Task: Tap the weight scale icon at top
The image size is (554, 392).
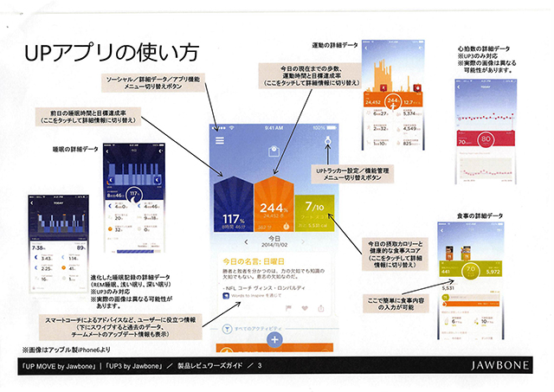Action: click(x=274, y=151)
